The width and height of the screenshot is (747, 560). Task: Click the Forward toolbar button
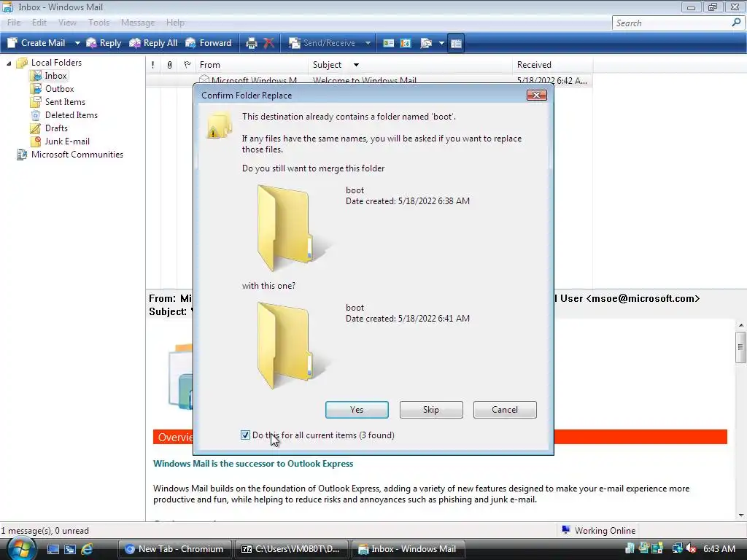pyautogui.click(x=208, y=43)
